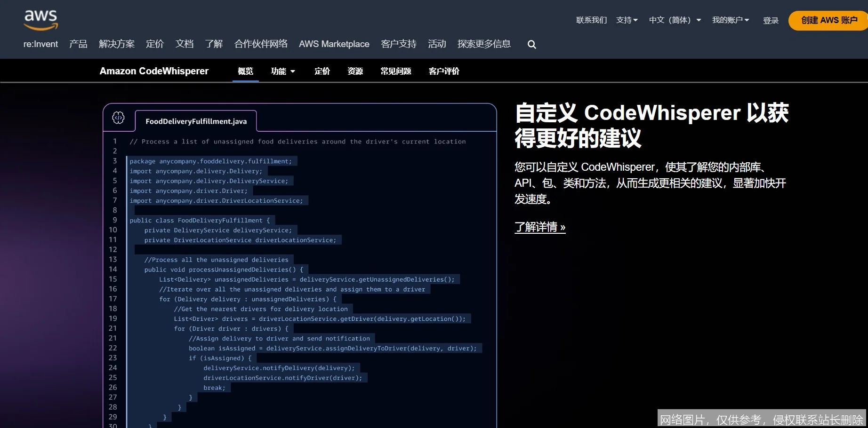Click the line 'public void processUnassignedDeliveries() {'
Viewport: 868px width, 428px height.
point(224,269)
